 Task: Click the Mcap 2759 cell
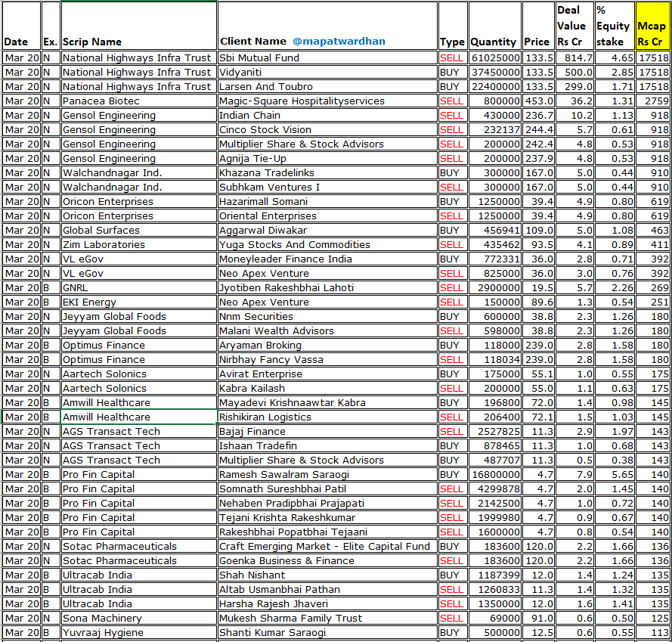tap(652, 101)
